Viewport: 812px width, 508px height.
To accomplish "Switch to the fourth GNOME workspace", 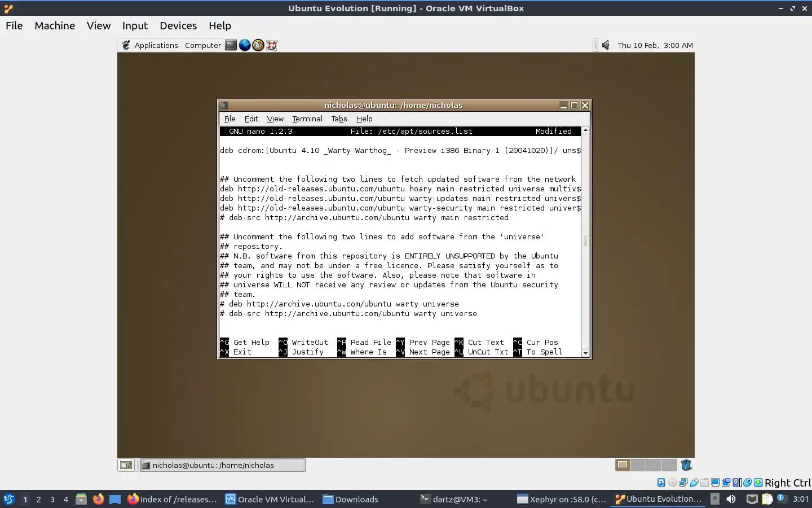I will tap(669, 465).
